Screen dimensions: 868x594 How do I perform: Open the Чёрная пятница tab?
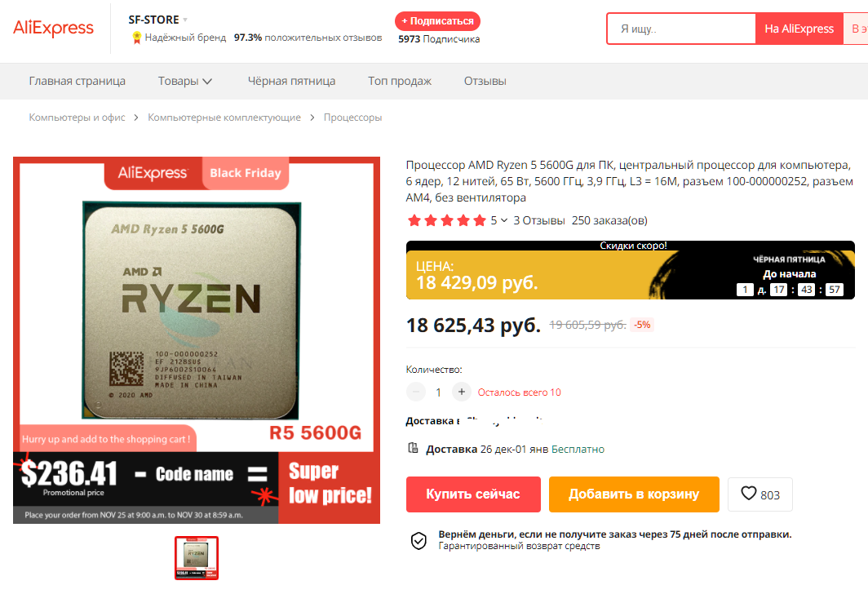291,81
